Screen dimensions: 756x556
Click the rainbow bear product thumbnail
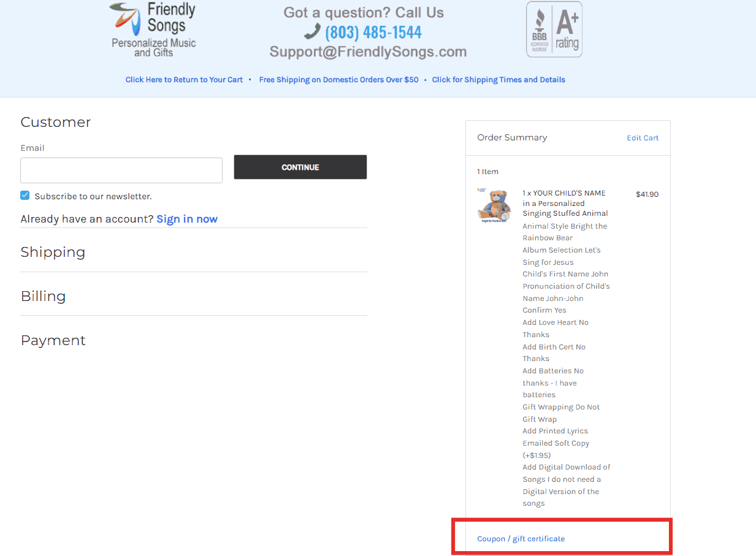[x=494, y=206]
